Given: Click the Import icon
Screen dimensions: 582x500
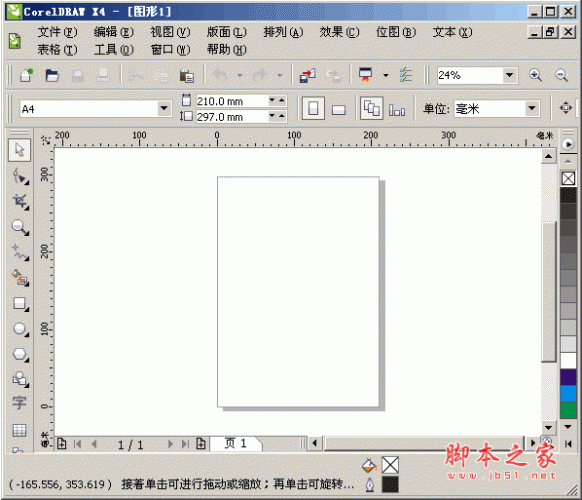Looking at the screenshot, I should [x=307, y=75].
